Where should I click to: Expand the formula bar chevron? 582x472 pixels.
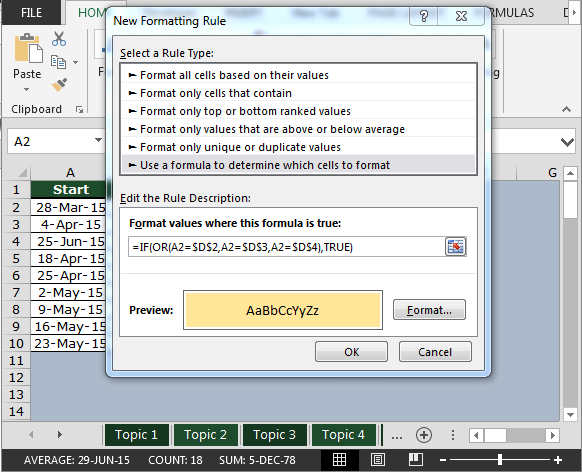[567, 142]
